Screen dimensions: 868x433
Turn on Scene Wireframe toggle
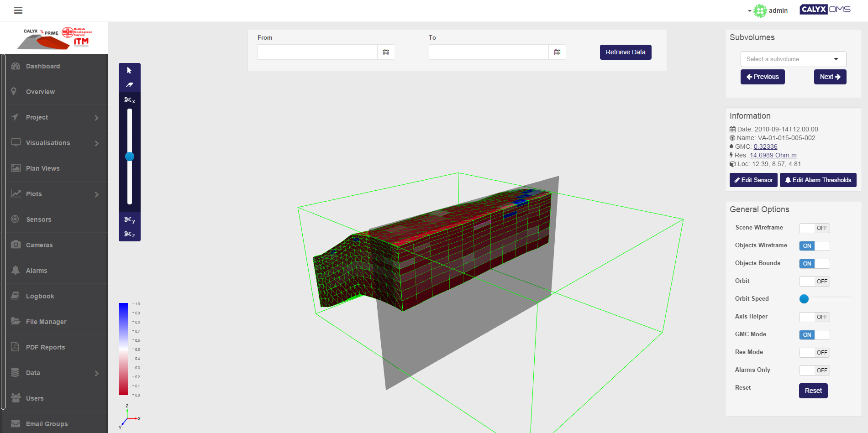click(814, 228)
